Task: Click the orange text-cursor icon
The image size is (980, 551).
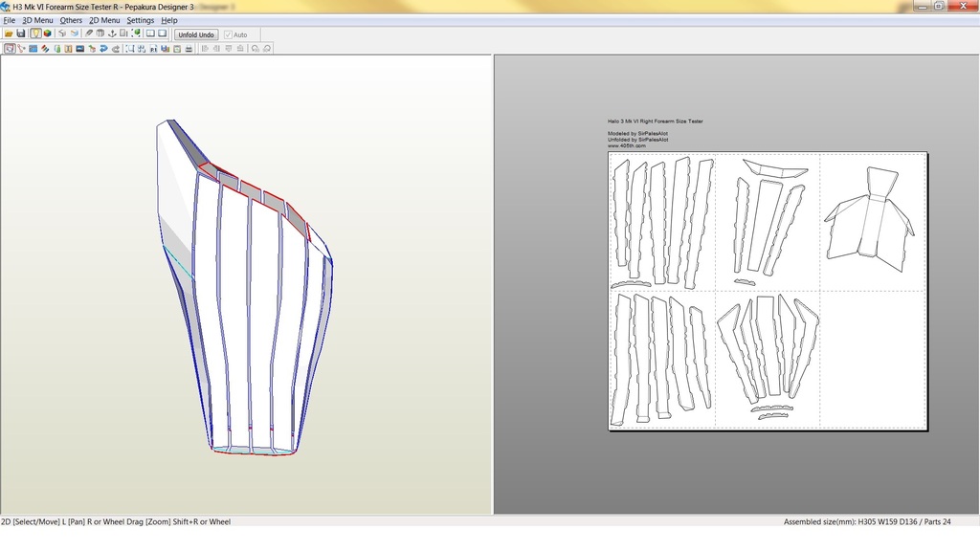Action: (x=68, y=48)
